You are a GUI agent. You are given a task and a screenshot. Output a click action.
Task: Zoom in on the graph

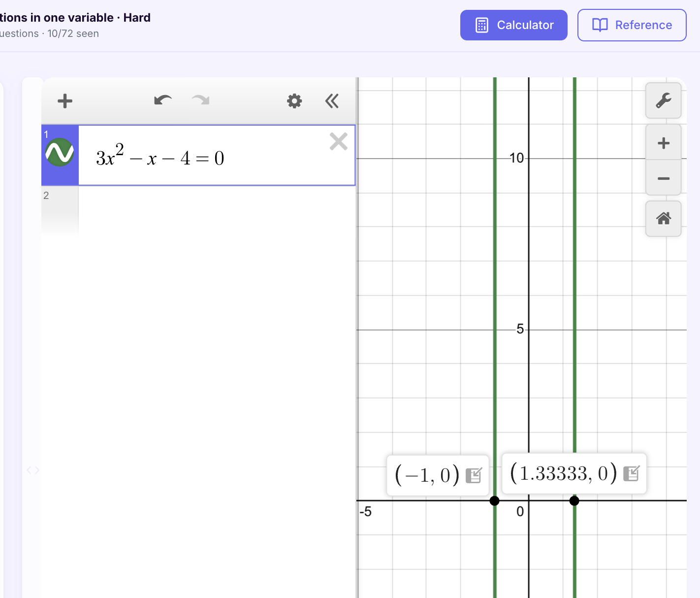click(x=663, y=142)
